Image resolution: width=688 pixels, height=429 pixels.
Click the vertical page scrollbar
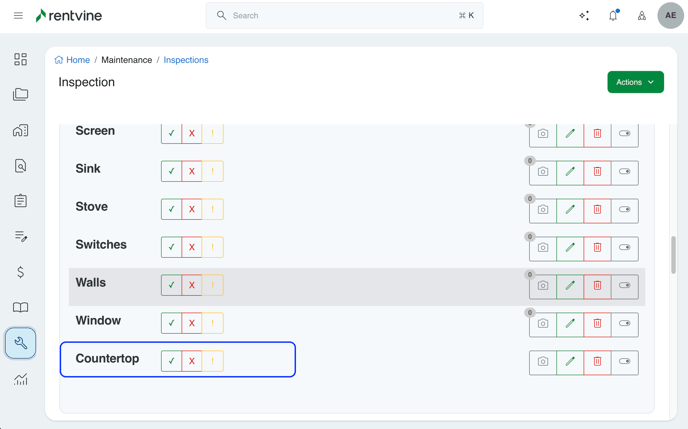[673, 255]
